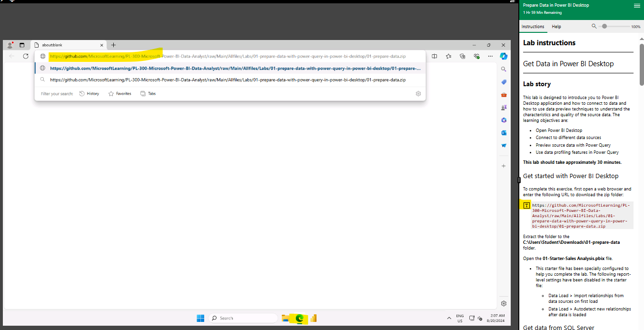
Task: Open the Favorites star toolbar icon
Action: tap(448, 56)
